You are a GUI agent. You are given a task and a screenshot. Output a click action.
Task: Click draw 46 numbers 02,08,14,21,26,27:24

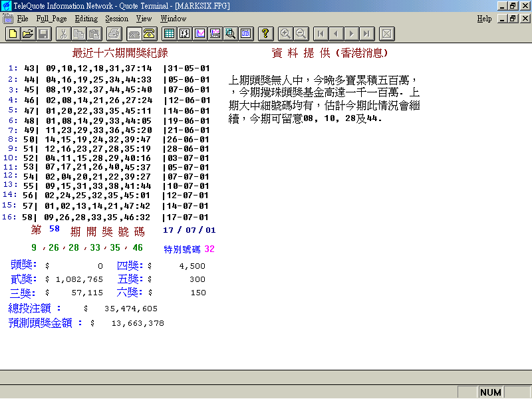(x=99, y=100)
